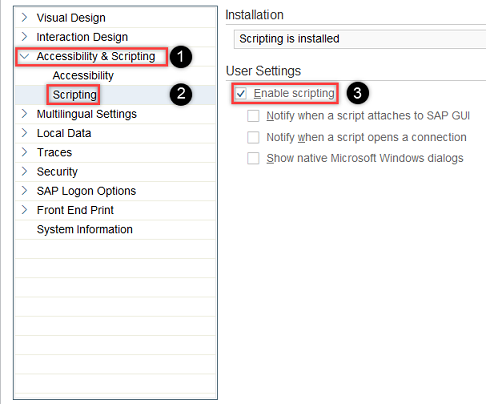This screenshot has width=486, height=404.
Task: Expand the Security chevron arrow
Action: pyautogui.click(x=24, y=171)
